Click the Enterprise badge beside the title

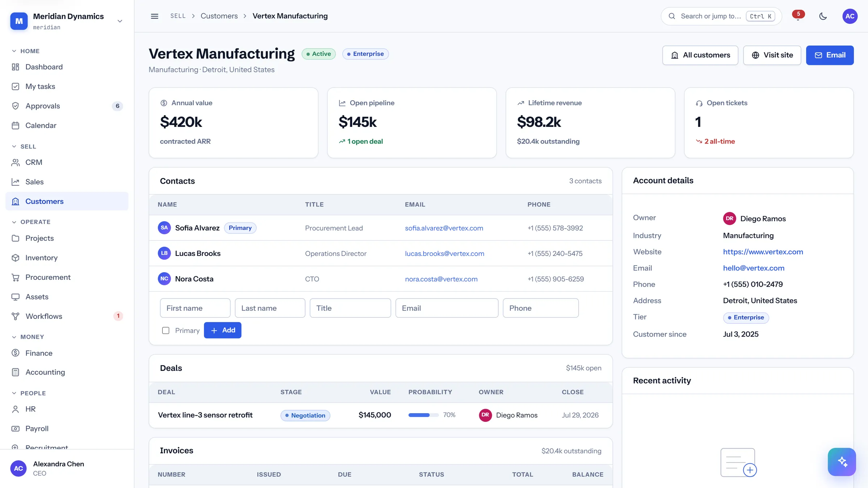(365, 54)
